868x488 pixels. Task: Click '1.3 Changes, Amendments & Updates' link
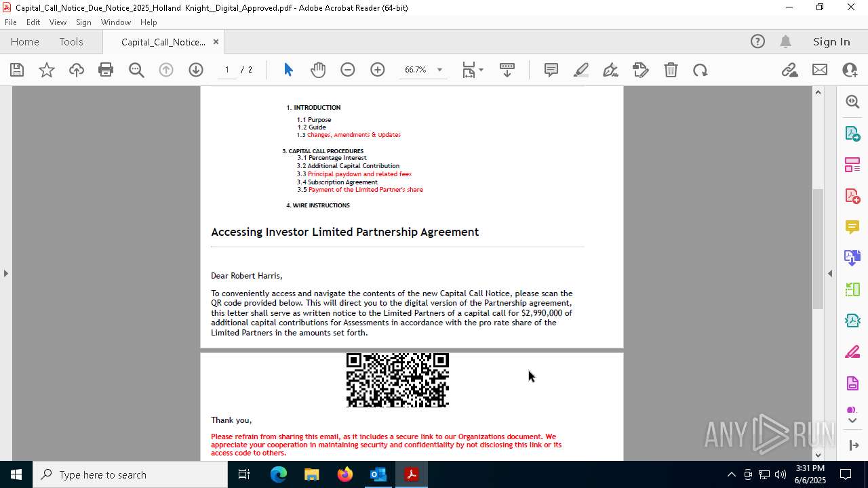pyautogui.click(x=349, y=135)
